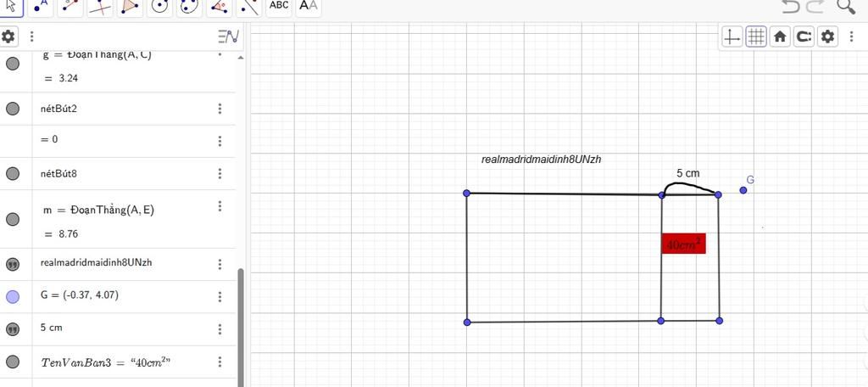The image size is (868, 387).
Task: Select the ABC text tool
Action: click(x=279, y=6)
